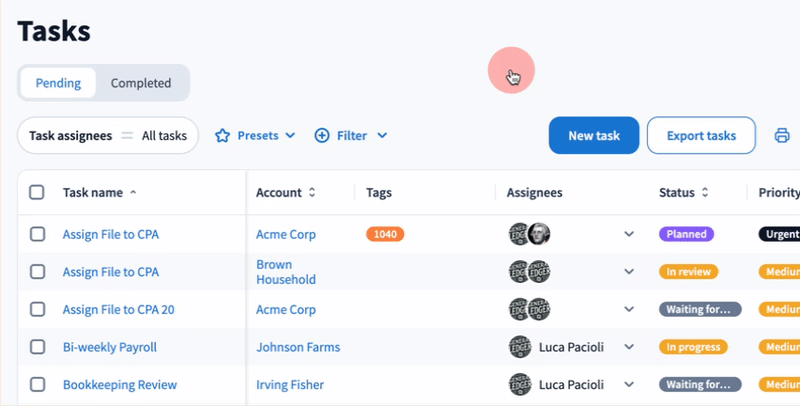The height and width of the screenshot is (406, 800).
Task: Select the Pending tab
Action: 58,83
